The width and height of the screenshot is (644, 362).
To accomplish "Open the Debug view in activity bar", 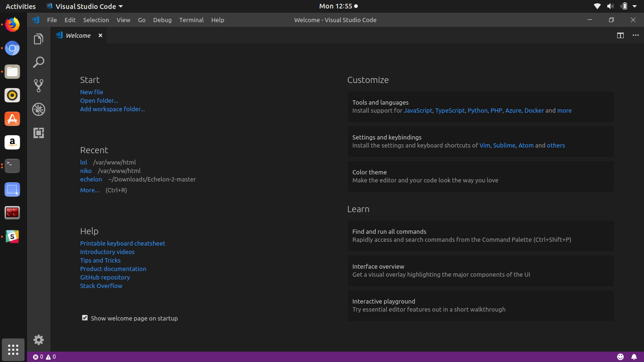I will tap(39, 109).
